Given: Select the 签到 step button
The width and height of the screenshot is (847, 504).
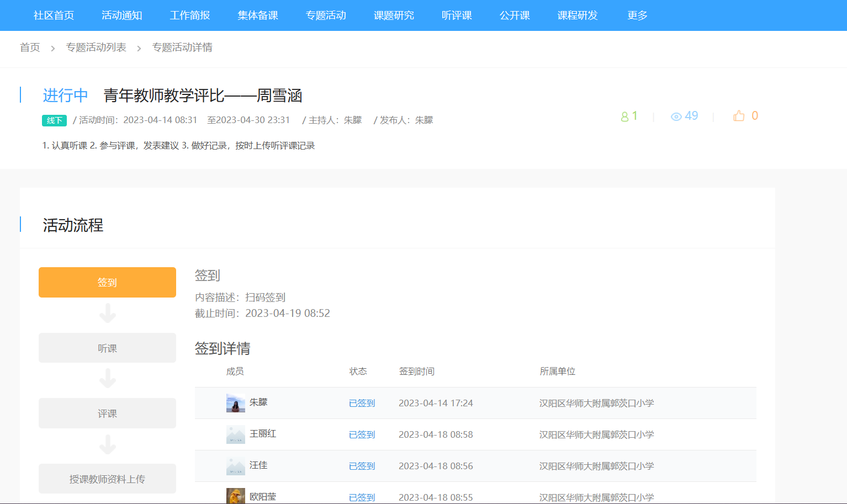Looking at the screenshot, I should (107, 282).
